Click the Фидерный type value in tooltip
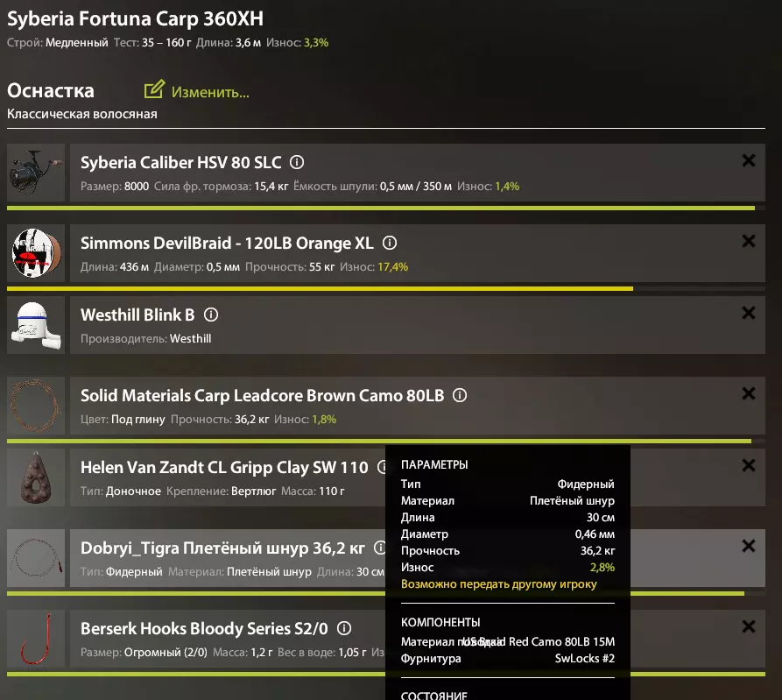The image size is (782, 700). 586,484
